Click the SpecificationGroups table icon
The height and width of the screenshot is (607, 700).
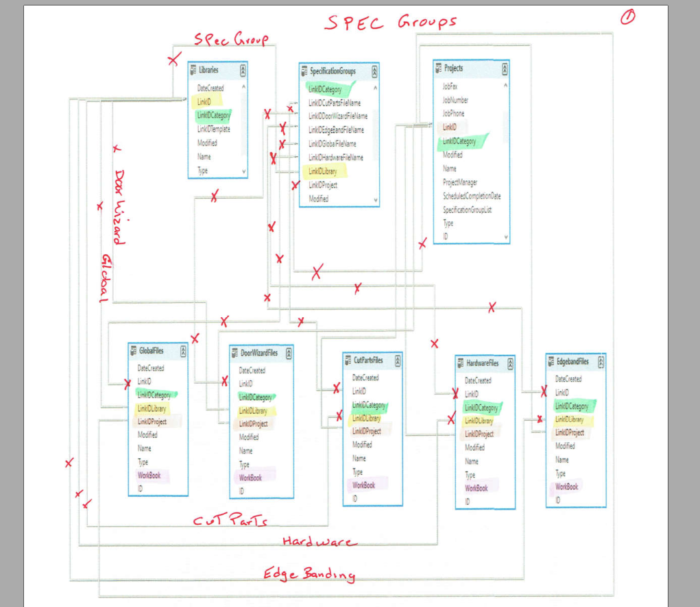[304, 71]
